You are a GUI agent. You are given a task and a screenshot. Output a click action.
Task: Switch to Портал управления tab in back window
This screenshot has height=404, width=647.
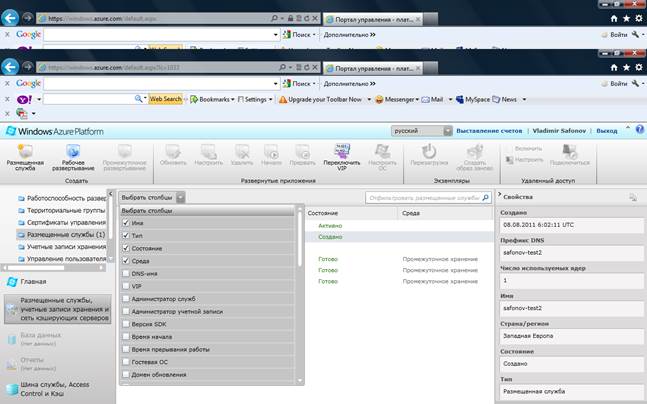(373, 19)
